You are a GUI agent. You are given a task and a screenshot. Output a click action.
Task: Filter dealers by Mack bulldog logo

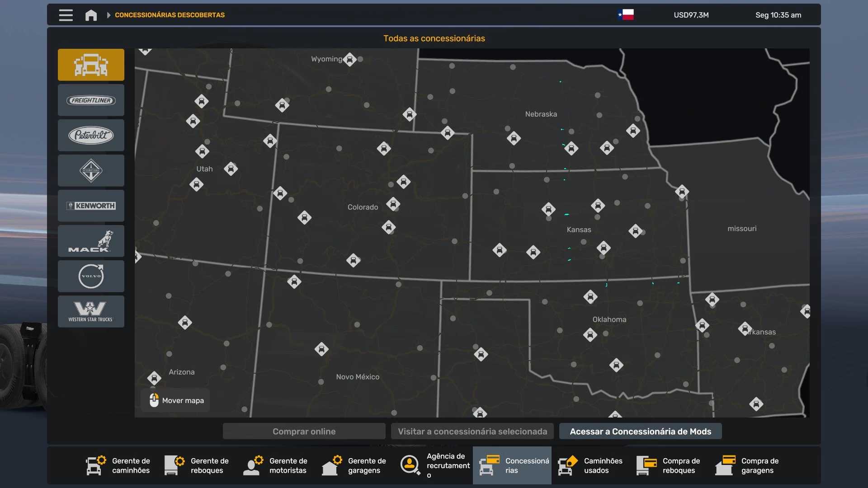click(91, 241)
